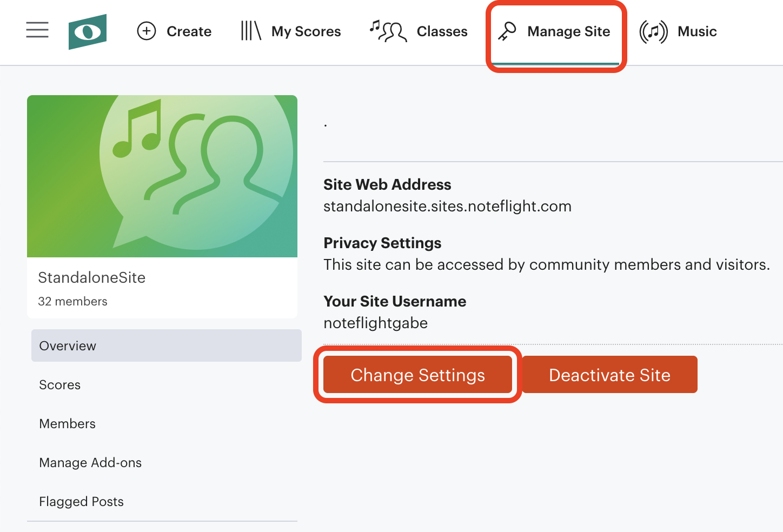
Task: Click the My Scores library icon
Action: 251,31
